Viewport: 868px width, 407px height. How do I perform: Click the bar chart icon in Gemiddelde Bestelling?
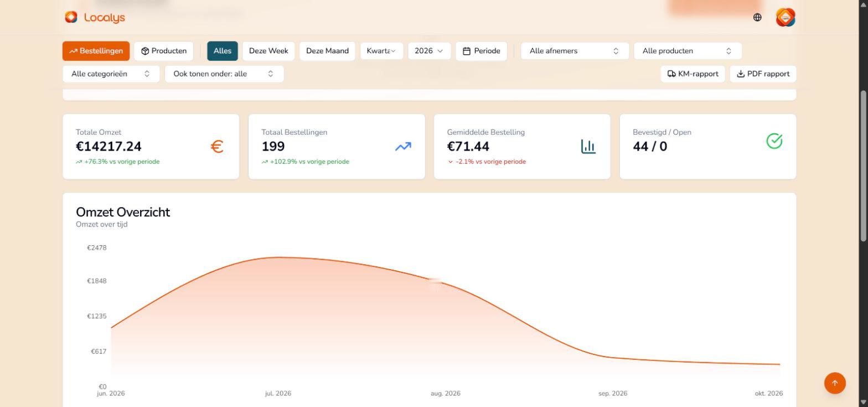click(588, 147)
